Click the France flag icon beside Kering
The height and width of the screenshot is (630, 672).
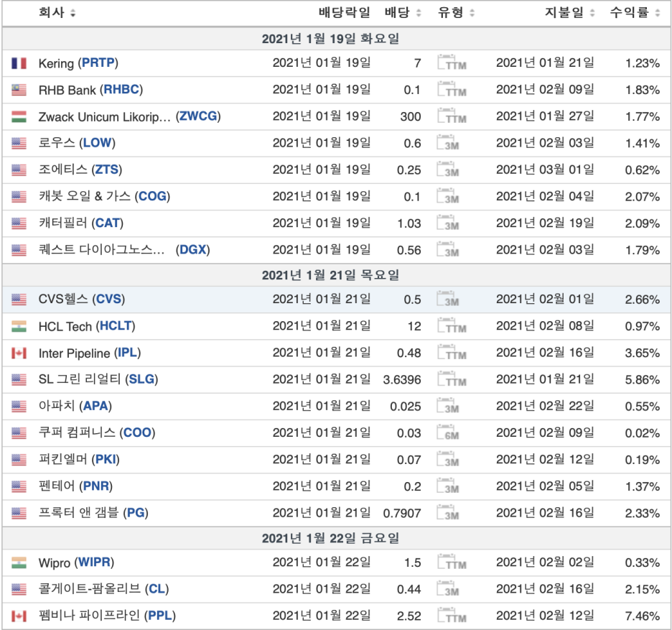(19, 63)
